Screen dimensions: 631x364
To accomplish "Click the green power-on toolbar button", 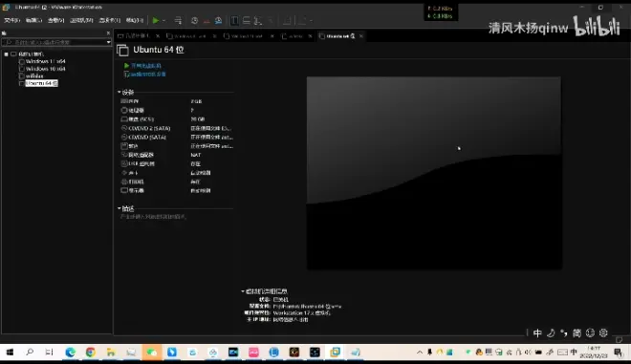I will pos(156,20).
